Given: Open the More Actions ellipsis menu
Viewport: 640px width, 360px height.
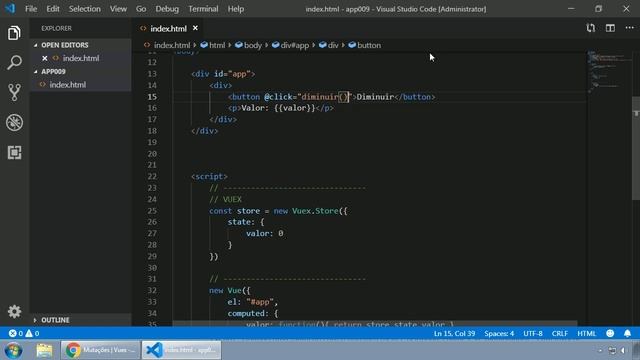Looking at the screenshot, I should [629, 28].
